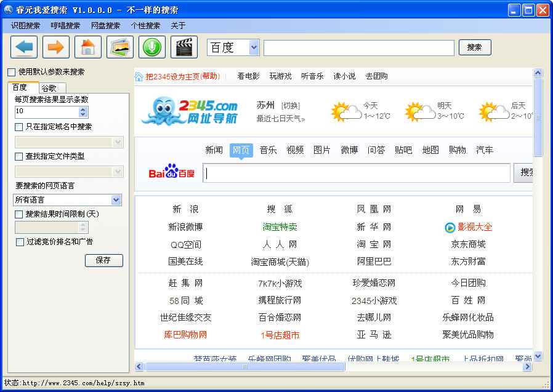Open the 玩游戏 link
The height and width of the screenshot is (392, 553).
point(280,76)
